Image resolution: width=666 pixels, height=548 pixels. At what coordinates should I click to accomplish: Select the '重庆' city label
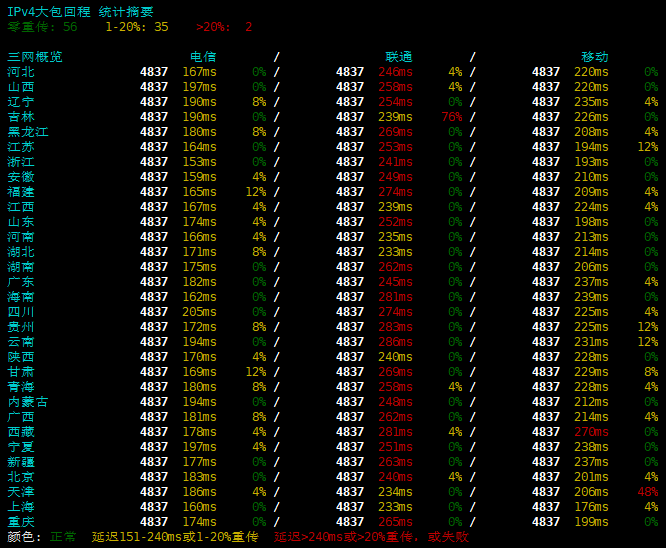click(21, 522)
